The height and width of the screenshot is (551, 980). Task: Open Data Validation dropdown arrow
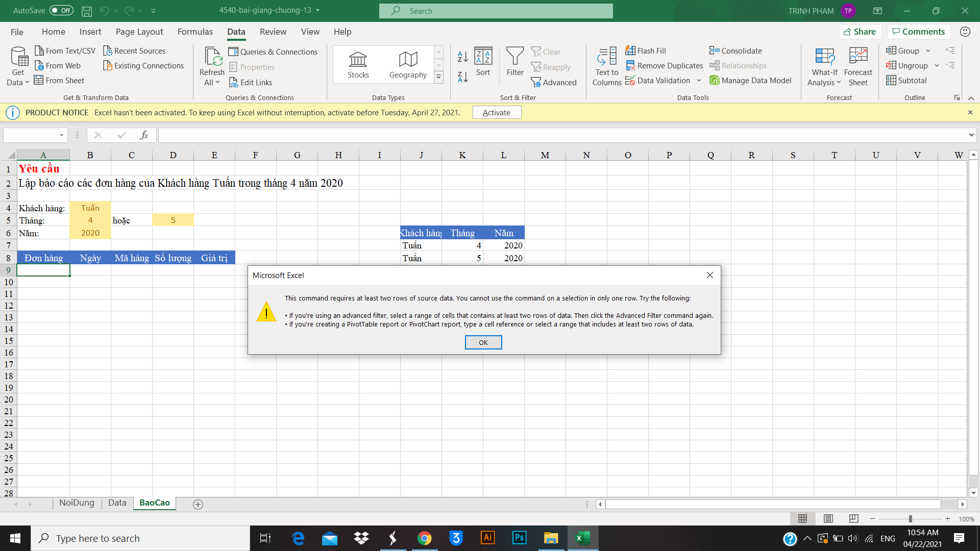[x=699, y=80]
